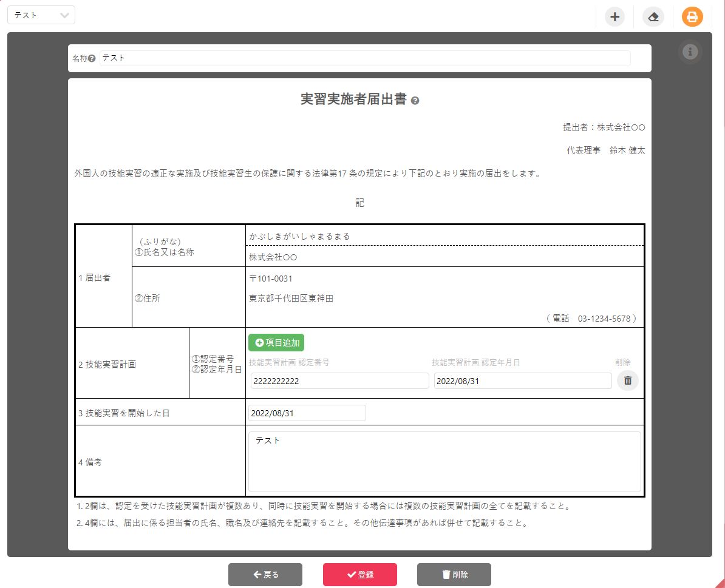
Task: Click the 認定番号 field with 2222222222
Action: (339, 381)
